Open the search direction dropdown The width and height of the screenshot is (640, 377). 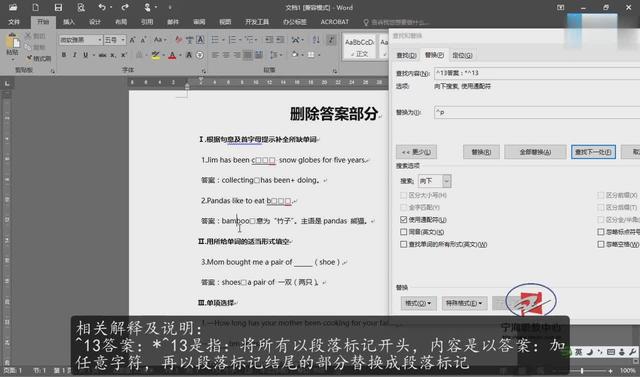[x=447, y=181]
